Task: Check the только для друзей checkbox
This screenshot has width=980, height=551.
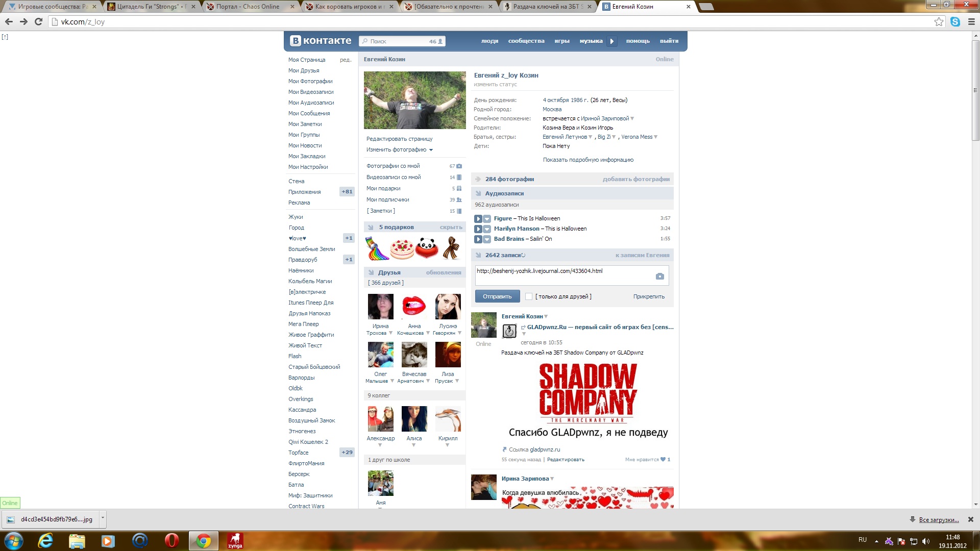Action: pyautogui.click(x=529, y=296)
